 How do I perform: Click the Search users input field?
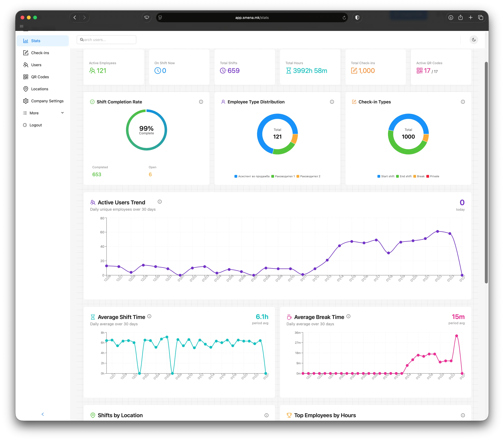[x=106, y=40]
